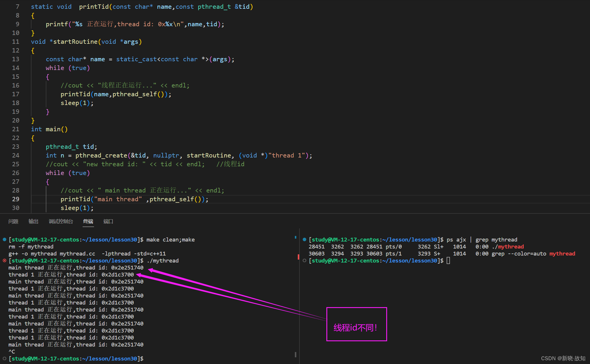Screen dimensions: 590x364
Task: Click hollow circle beside right terminal prompt
Action: (x=304, y=260)
